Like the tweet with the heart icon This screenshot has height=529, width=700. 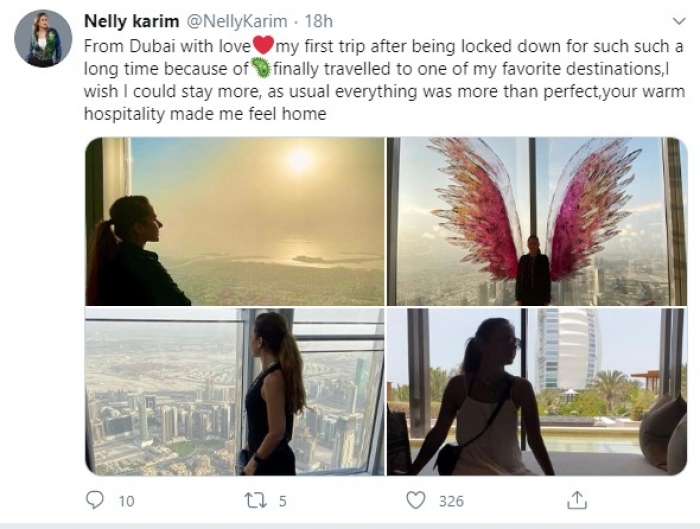pos(417,499)
